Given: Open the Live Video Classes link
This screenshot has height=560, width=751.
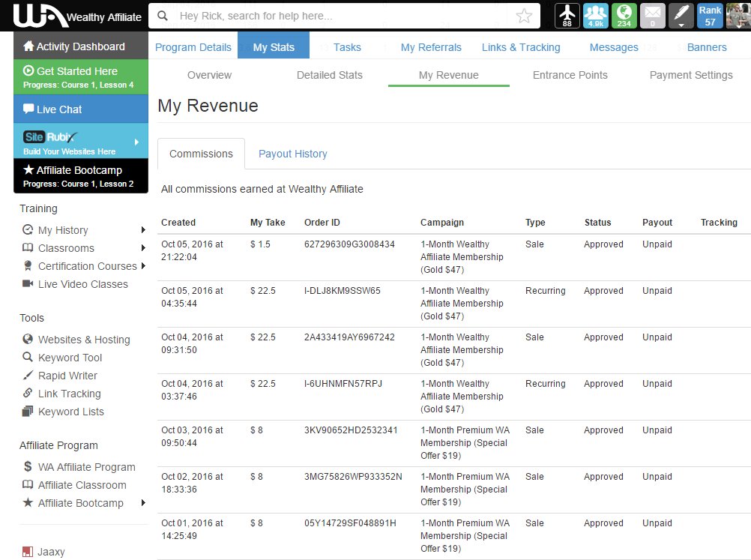Looking at the screenshot, I should pos(83,284).
